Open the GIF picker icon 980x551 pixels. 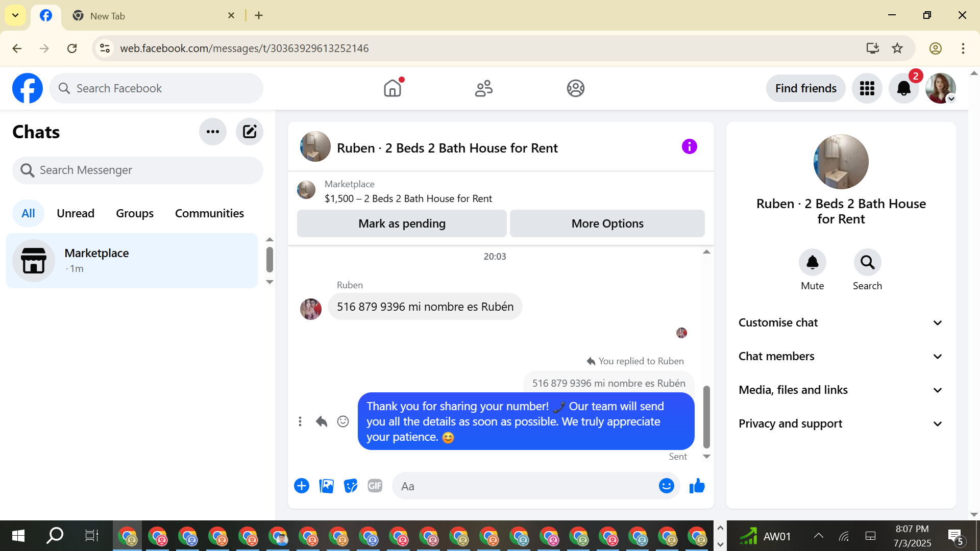(x=375, y=486)
